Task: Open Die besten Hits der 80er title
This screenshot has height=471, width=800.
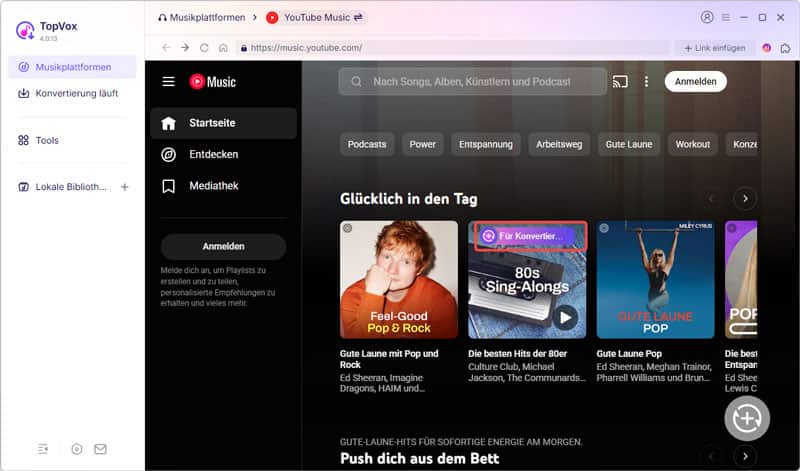Action: (x=517, y=353)
